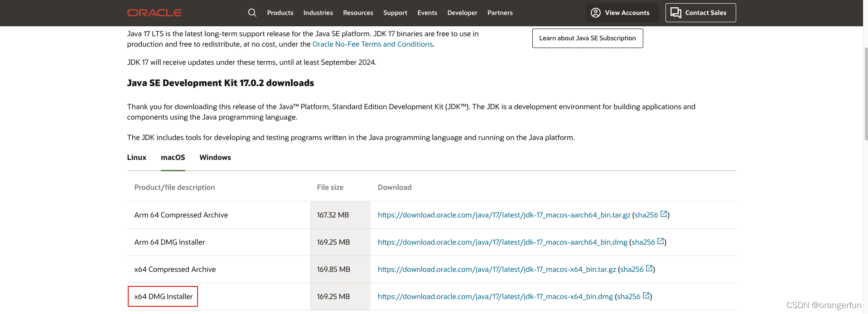This screenshot has height=314, width=868.
Task: Click the View Accounts user icon
Action: [x=596, y=13]
